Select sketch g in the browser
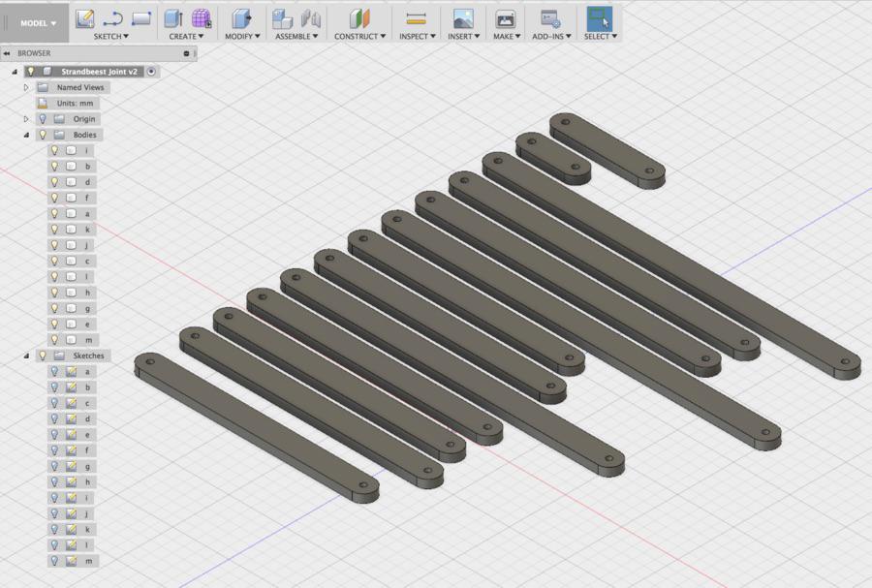872x588 pixels. (87, 466)
